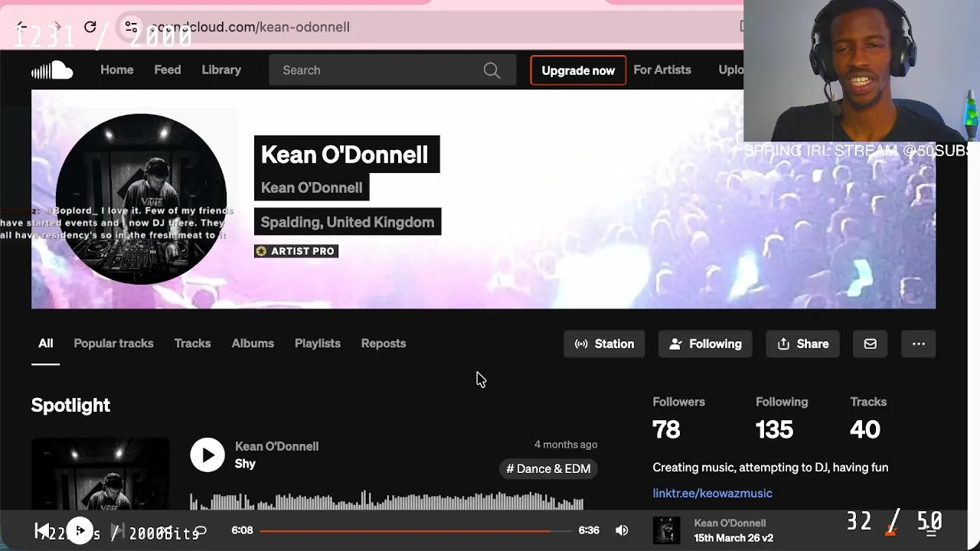The height and width of the screenshot is (551, 980).
Task: Open the Following count 135
Action: click(x=774, y=429)
